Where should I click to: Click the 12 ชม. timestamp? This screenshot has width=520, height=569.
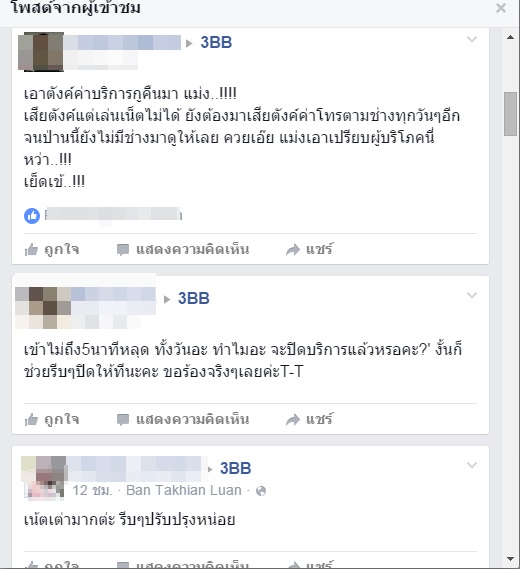(93, 491)
